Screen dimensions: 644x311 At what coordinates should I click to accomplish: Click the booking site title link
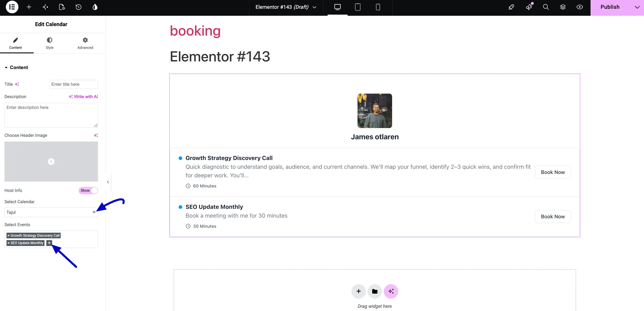pyautogui.click(x=195, y=31)
